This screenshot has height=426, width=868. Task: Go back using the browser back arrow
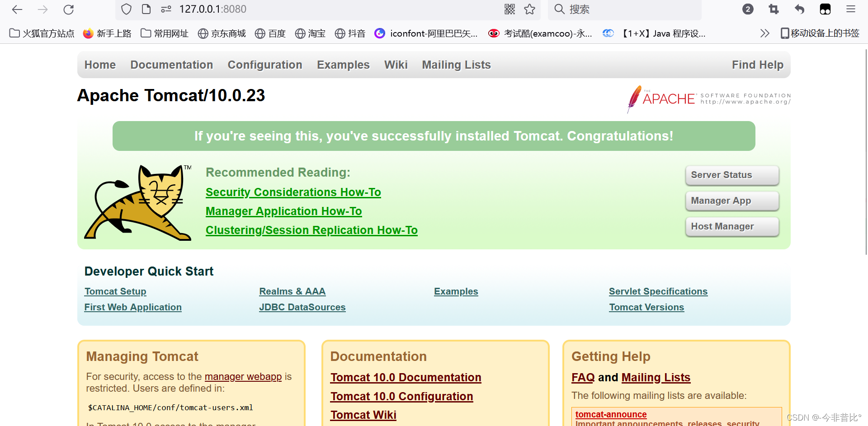coord(17,9)
